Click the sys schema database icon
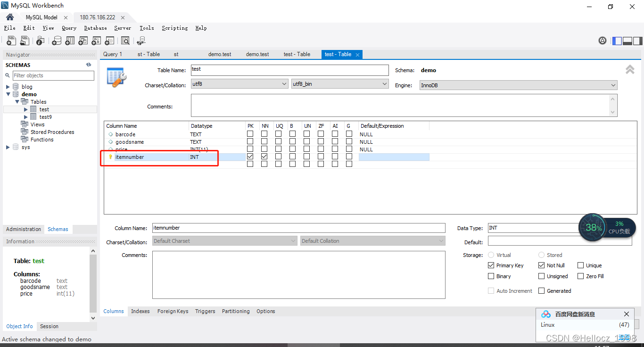The image size is (644, 347). pos(16,147)
